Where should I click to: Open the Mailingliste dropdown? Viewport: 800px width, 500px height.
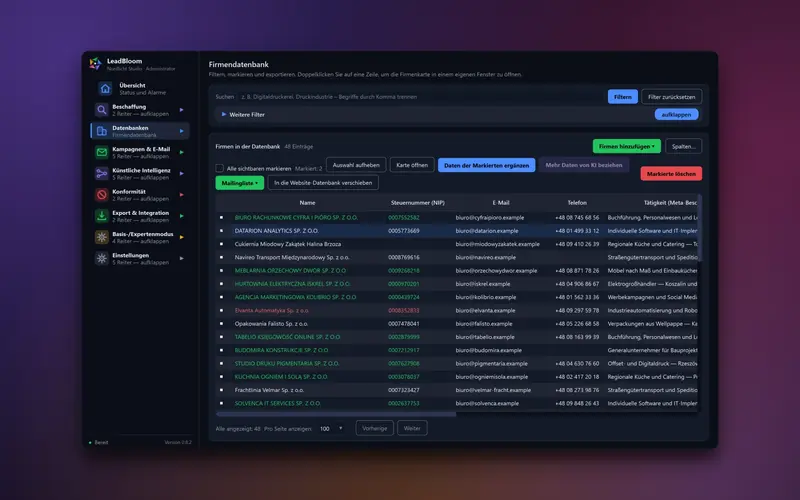coord(240,183)
